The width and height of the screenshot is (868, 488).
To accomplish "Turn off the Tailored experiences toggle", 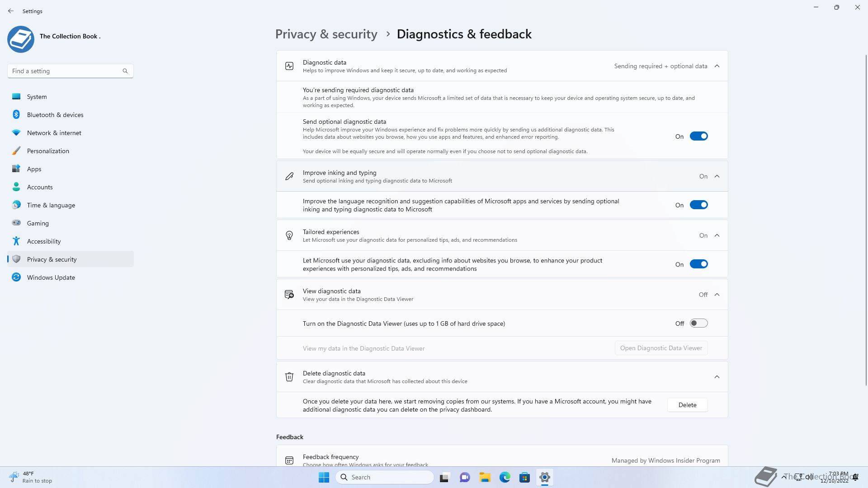I will 698,264.
